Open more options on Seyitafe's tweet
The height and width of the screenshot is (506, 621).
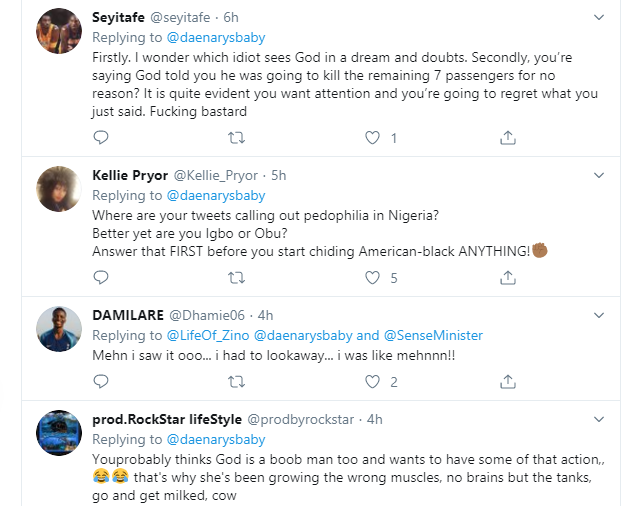598,17
